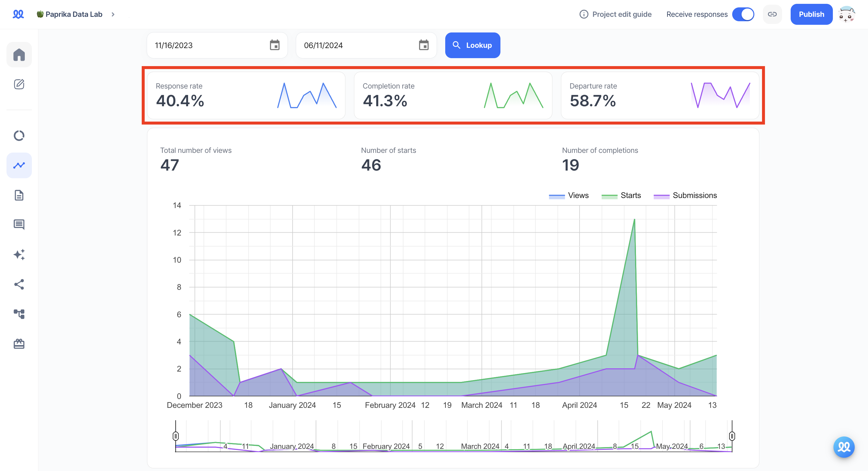
Task: Open the share sidebar icon
Action: click(x=19, y=284)
